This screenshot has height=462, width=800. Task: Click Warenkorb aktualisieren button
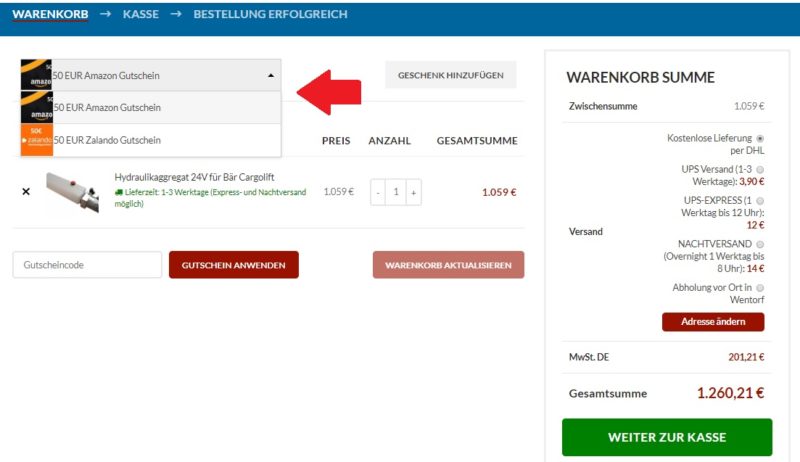click(x=448, y=265)
